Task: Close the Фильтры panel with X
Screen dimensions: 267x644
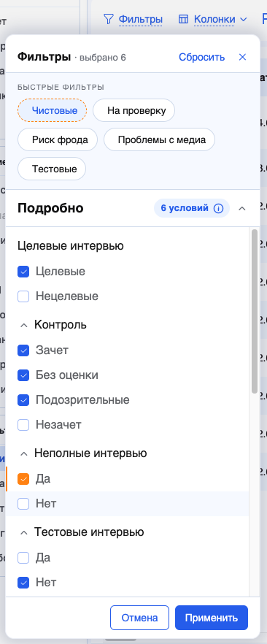Action: pos(242,57)
